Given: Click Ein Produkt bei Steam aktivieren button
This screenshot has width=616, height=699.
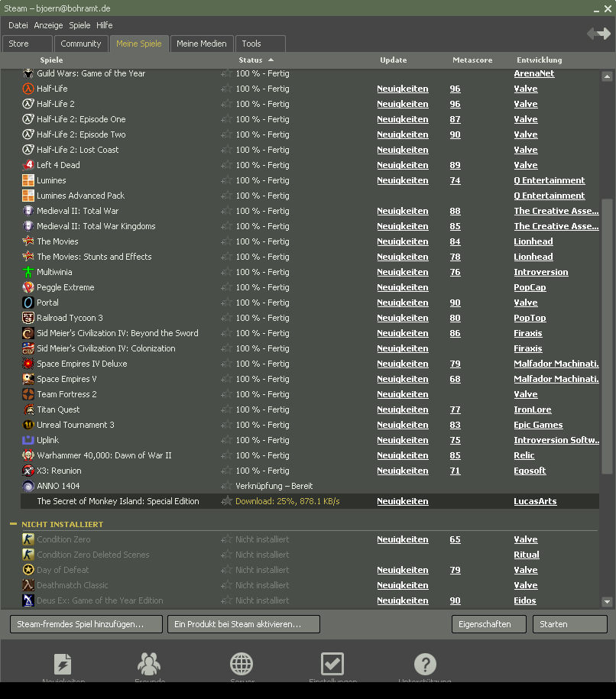Looking at the screenshot, I should (243, 624).
